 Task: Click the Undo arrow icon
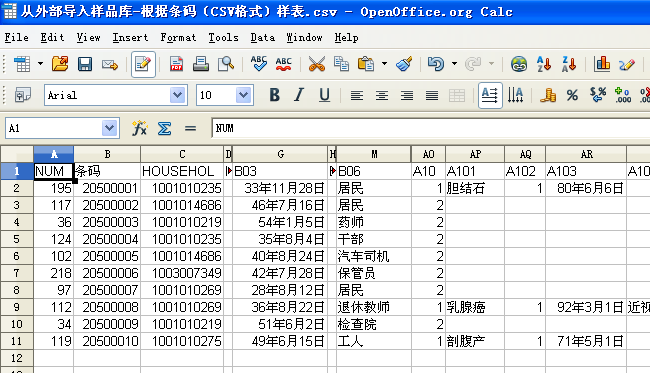pyautogui.click(x=436, y=64)
